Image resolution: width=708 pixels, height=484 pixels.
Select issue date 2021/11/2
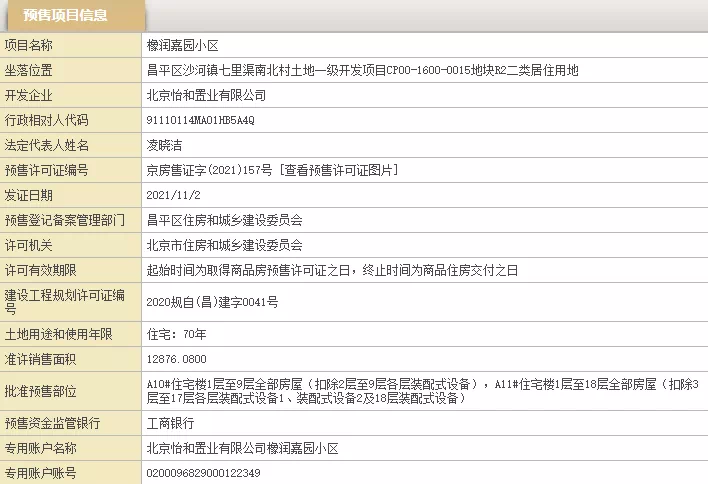[173, 195]
